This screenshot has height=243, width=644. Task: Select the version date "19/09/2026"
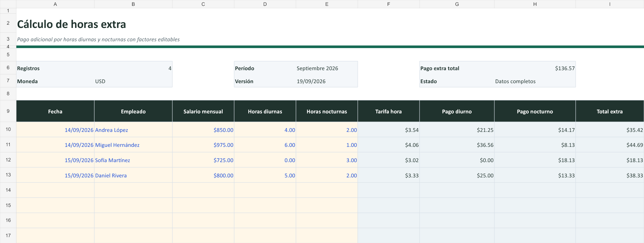coord(327,81)
